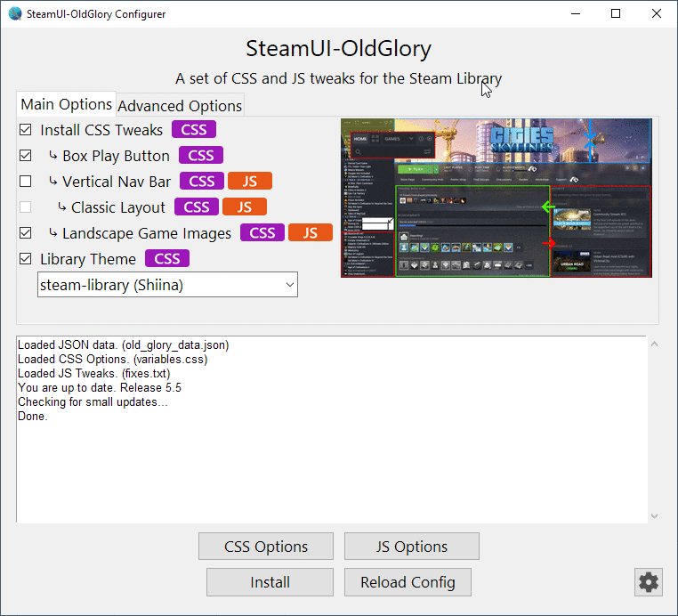
Task: Open JS Options
Action: 412,547
